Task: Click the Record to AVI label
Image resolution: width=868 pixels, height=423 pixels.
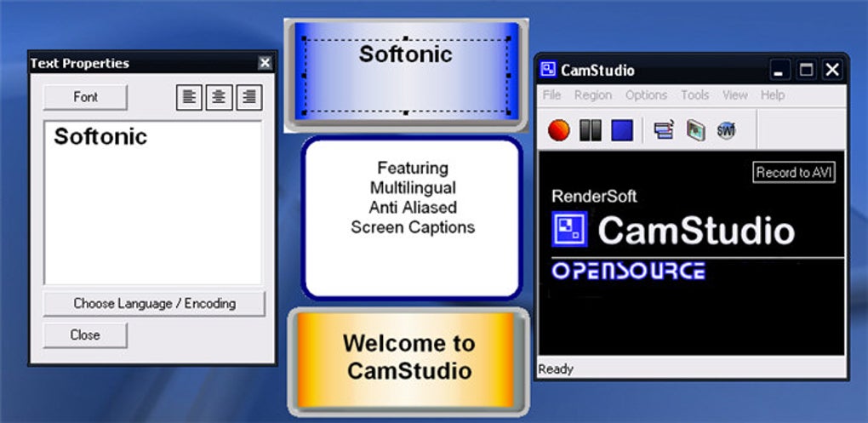Action: pyautogui.click(x=794, y=172)
